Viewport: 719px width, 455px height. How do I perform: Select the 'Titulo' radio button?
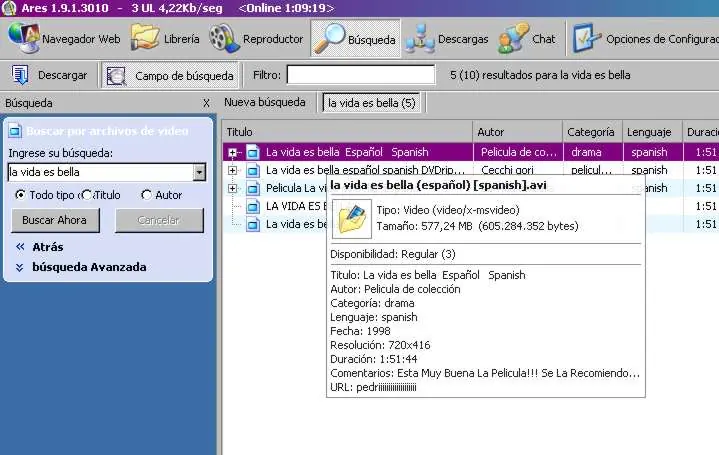click(x=87, y=195)
